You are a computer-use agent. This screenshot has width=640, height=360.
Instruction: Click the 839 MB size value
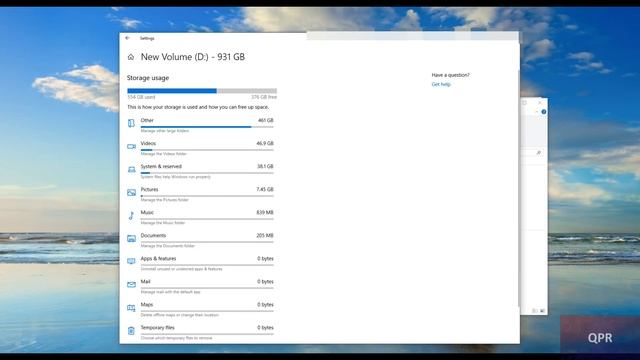click(x=265, y=212)
